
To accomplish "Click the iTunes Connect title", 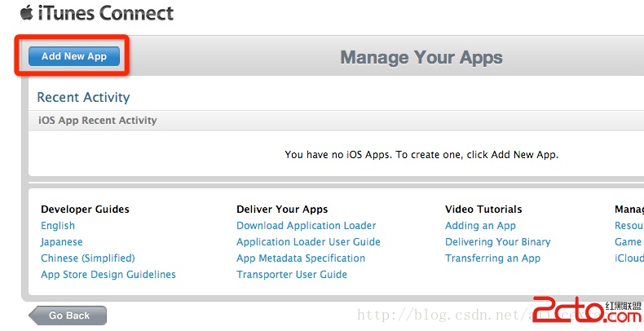I will click(105, 13).
